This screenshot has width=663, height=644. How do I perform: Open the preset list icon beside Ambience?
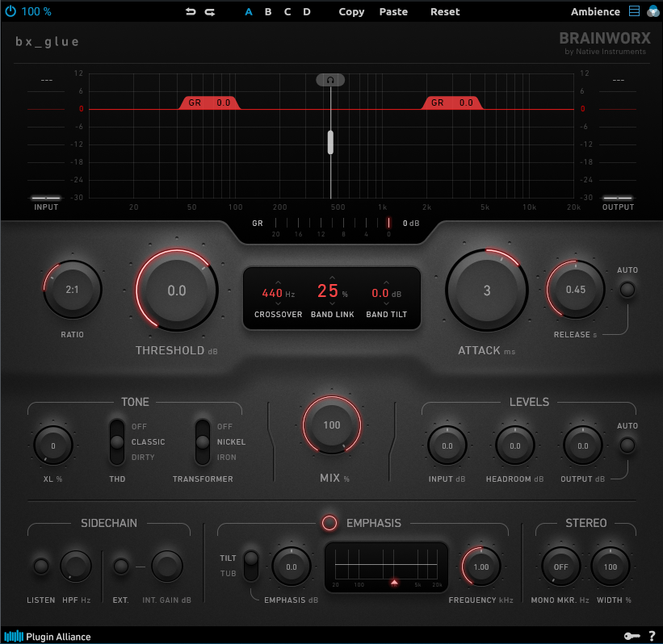point(634,11)
